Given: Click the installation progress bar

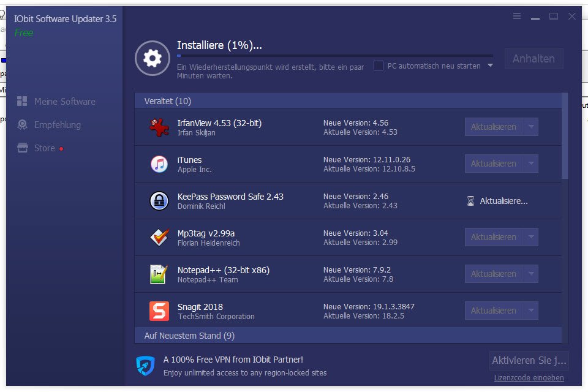Looking at the screenshot, I should [x=335, y=56].
